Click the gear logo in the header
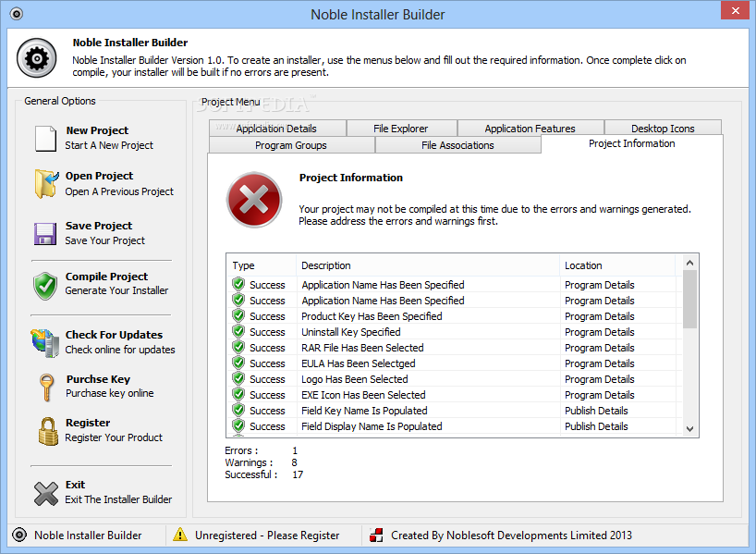The width and height of the screenshot is (756, 554). [x=37, y=58]
